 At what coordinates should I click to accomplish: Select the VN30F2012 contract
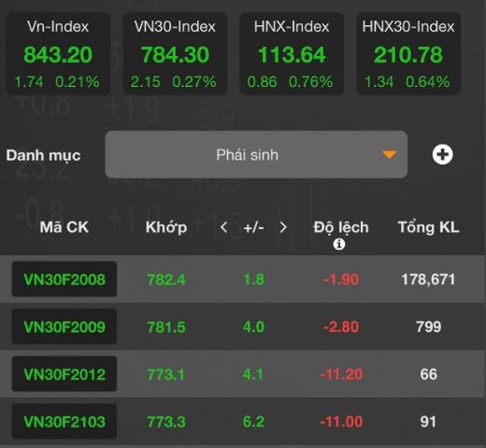64,374
